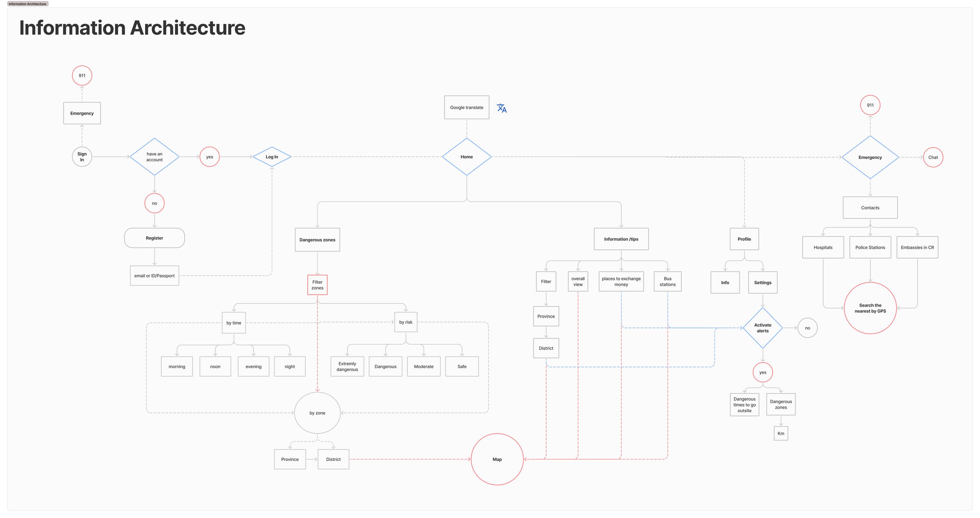Select the have an account diamond
Screen dimensions: 980x518
pos(154,157)
